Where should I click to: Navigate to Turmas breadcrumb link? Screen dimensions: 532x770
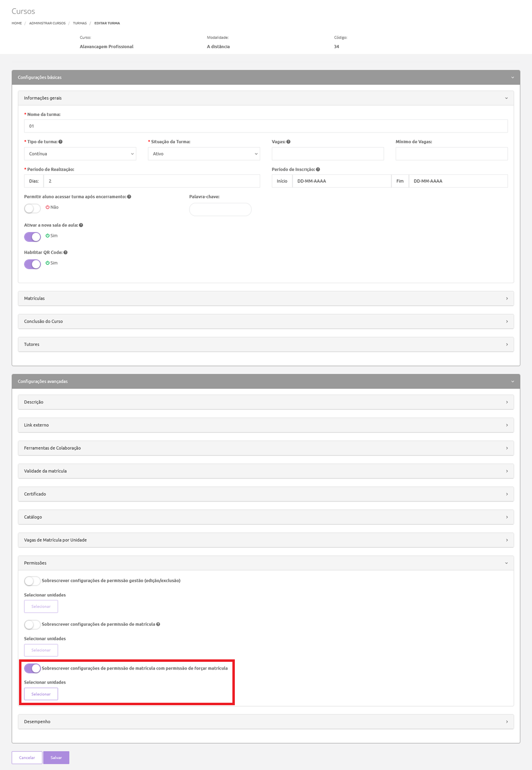click(79, 23)
